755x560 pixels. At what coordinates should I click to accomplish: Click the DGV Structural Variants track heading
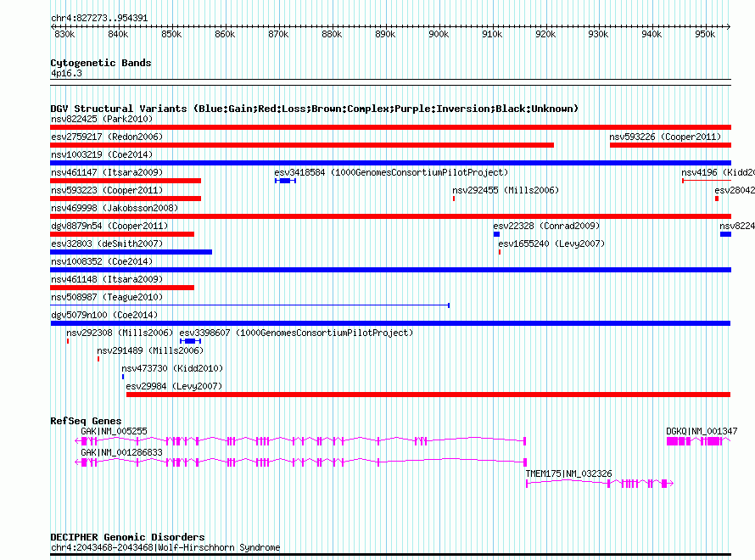coord(314,109)
